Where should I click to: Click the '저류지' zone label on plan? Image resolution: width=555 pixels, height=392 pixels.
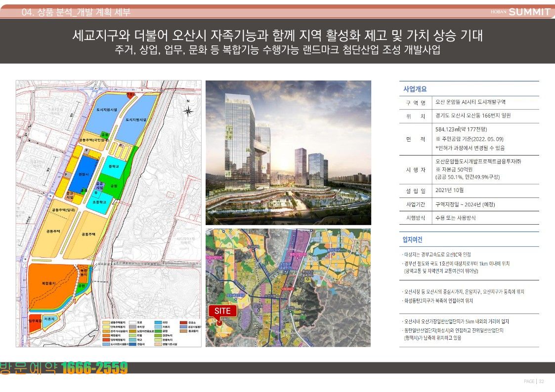pyautogui.click(x=49, y=319)
